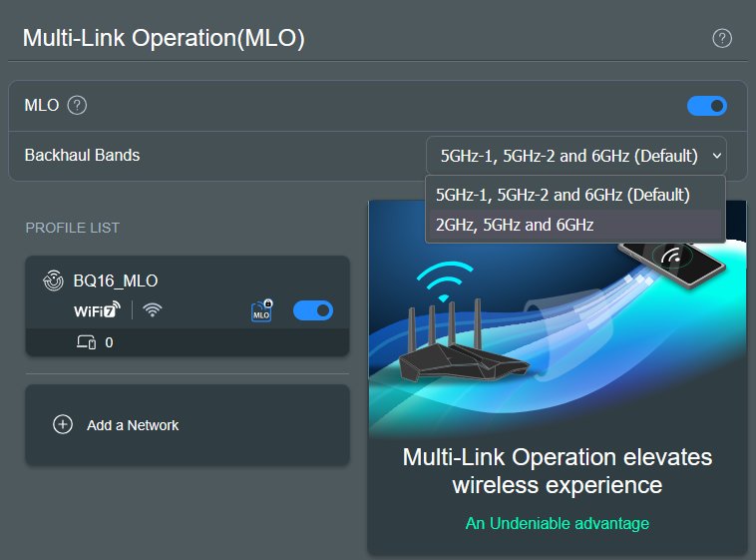Click the connected device count 0
The height and width of the screenshot is (560, 756).
click(x=109, y=342)
